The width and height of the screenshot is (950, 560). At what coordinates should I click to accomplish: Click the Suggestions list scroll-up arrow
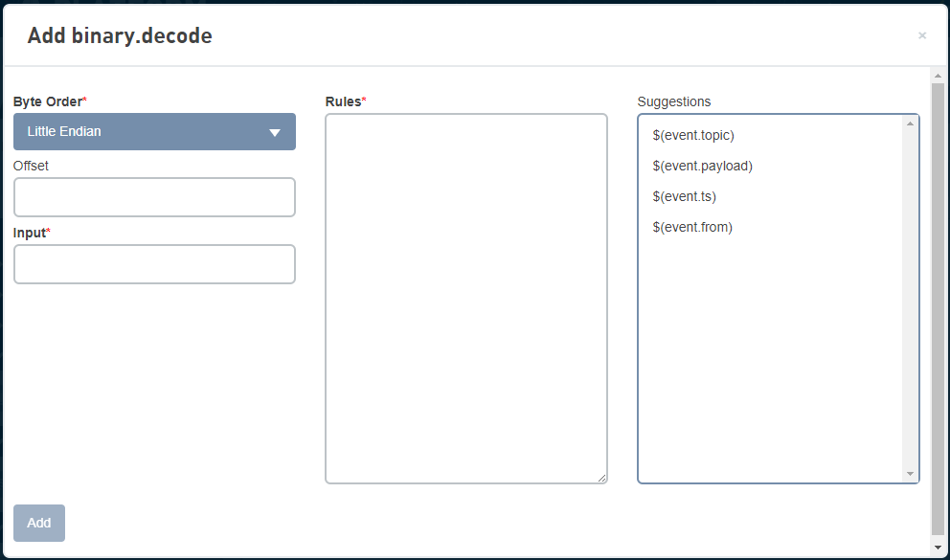click(x=910, y=123)
